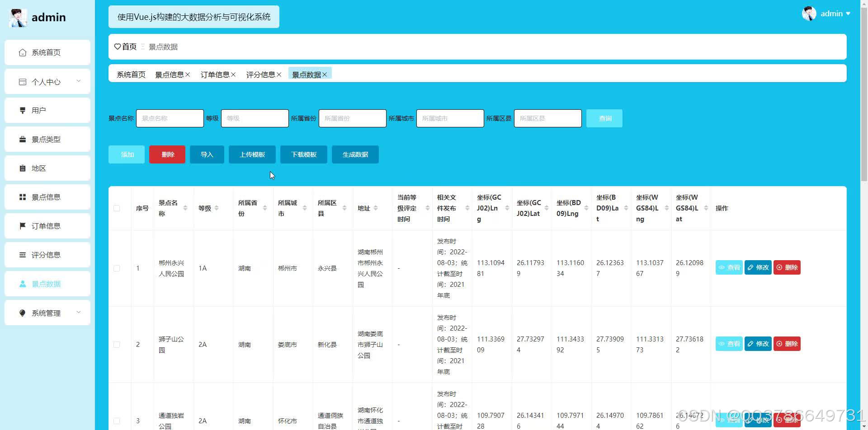Sort table by 景点名称 column
Screen dimensions: 868x430
click(x=185, y=208)
